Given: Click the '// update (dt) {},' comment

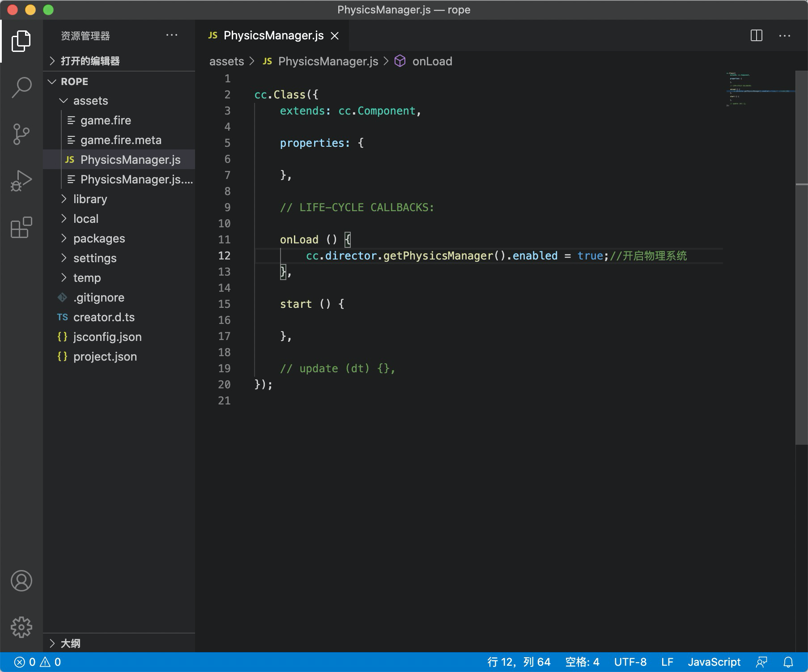Looking at the screenshot, I should pos(338,368).
